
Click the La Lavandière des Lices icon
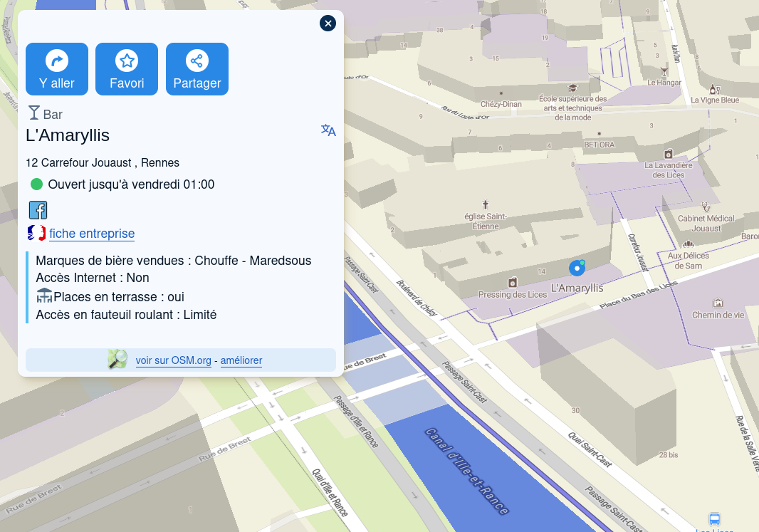click(x=668, y=154)
